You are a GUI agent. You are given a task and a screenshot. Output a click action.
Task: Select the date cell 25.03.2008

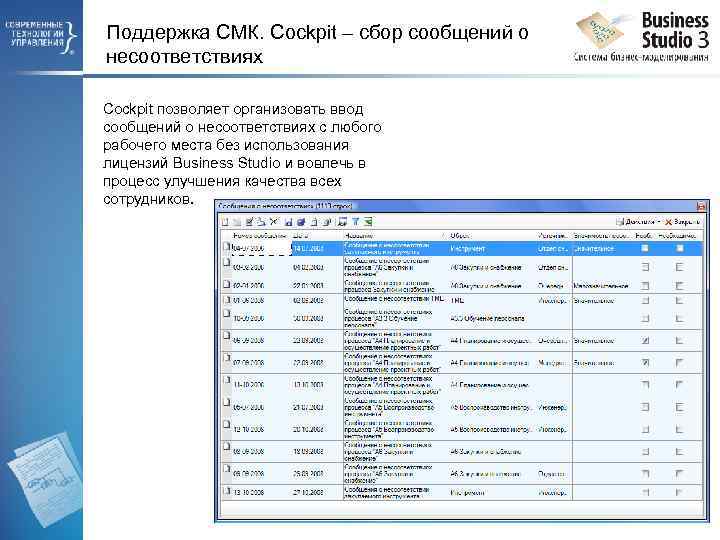point(308,474)
